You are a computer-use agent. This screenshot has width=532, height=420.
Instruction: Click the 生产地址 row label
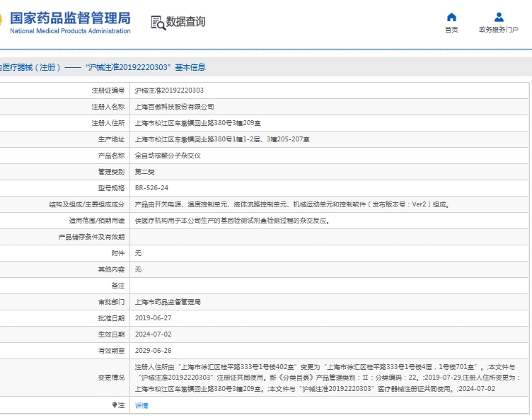coord(111,139)
